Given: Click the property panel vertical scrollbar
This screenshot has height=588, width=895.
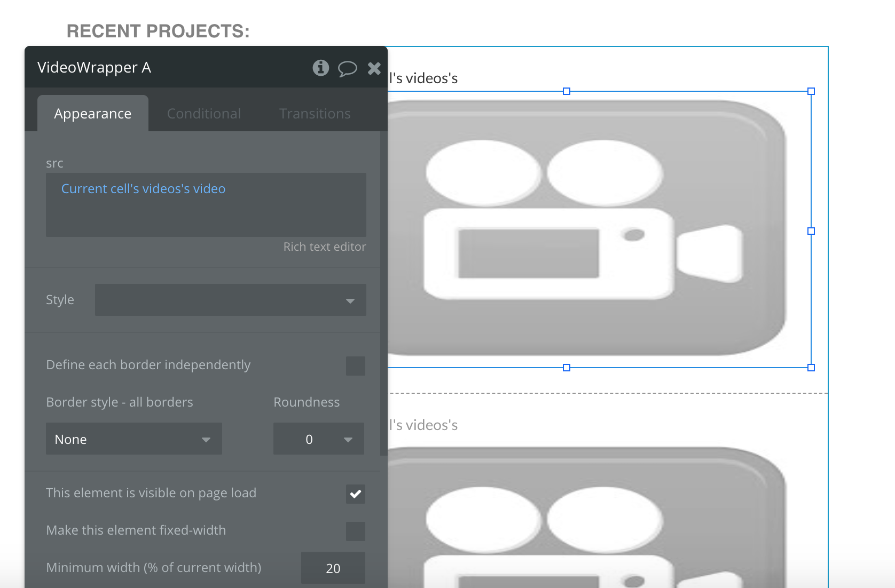Looking at the screenshot, I should pyautogui.click(x=383, y=293).
